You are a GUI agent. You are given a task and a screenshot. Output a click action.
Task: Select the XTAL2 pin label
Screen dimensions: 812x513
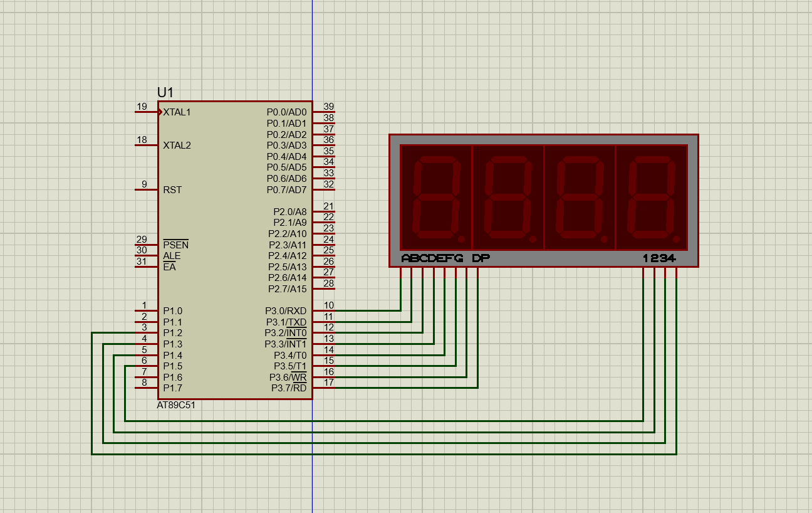tap(177, 145)
